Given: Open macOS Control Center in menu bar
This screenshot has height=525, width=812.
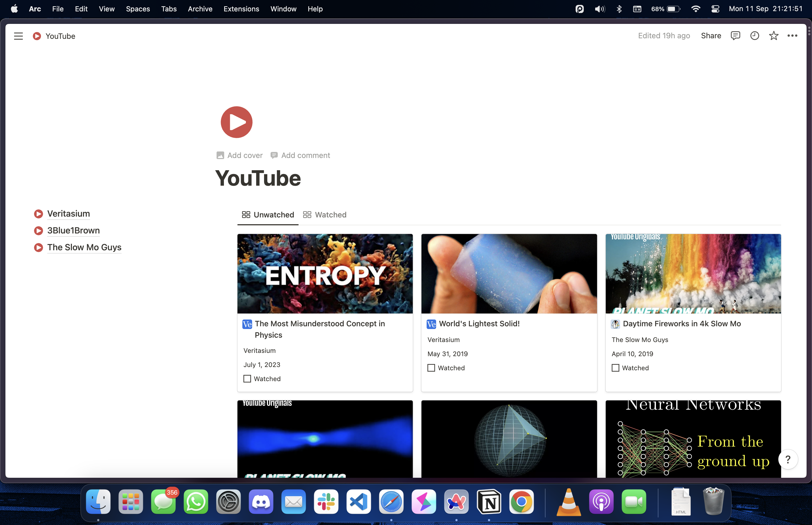Looking at the screenshot, I should [715, 9].
